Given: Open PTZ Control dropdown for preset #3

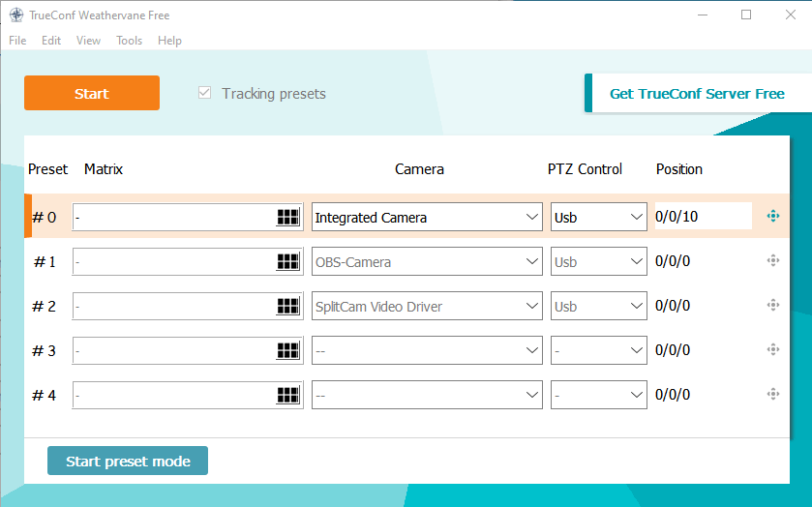Looking at the screenshot, I should click(599, 350).
